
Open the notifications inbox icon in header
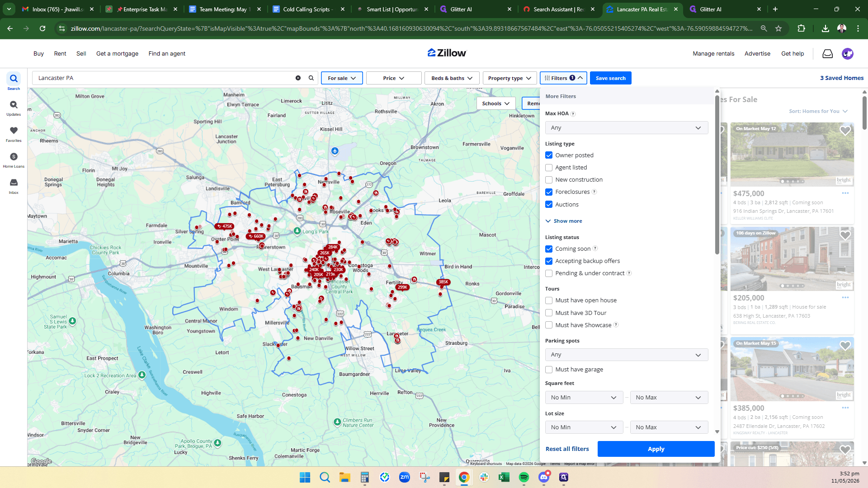827,54
